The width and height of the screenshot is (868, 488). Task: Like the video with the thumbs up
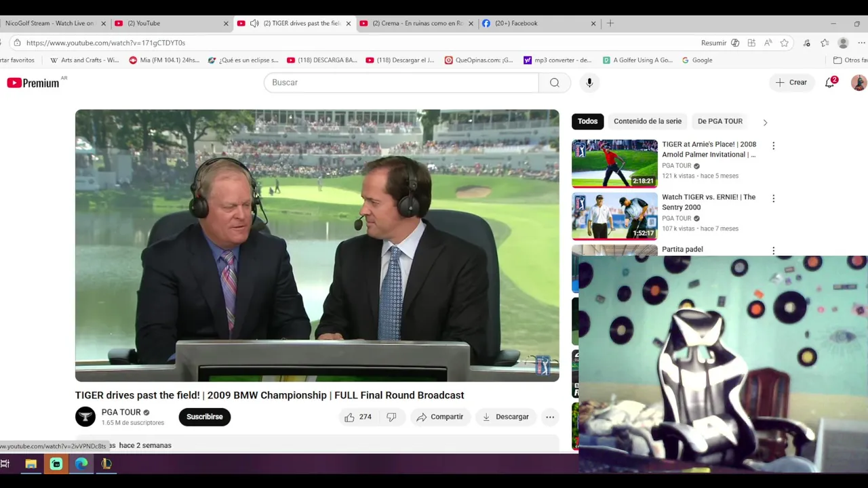[357, 417]
